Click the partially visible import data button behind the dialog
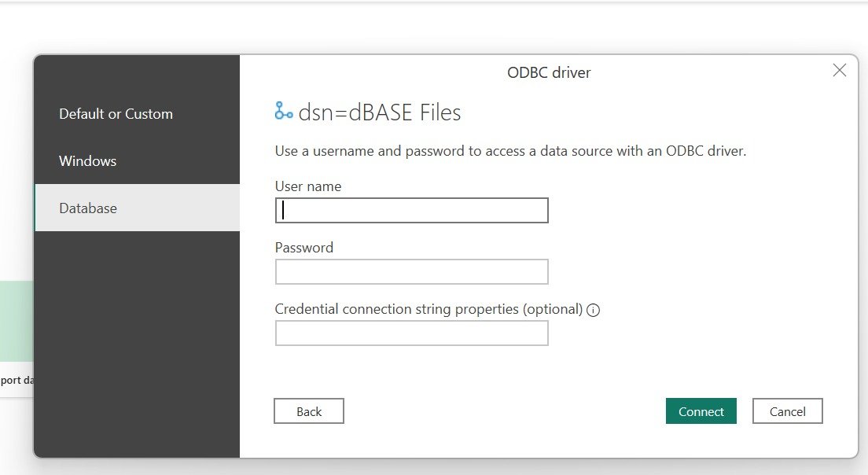Screen dimensions: 868x475 point(16,380)
